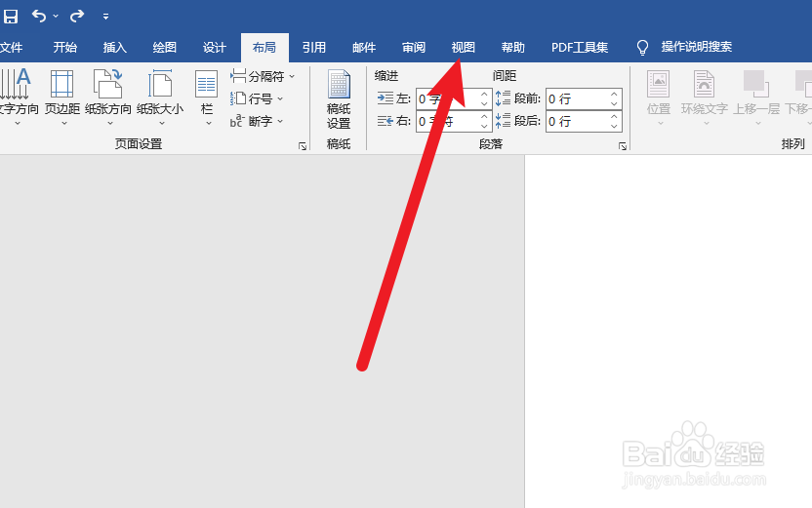
Task: Open the 文字方向 text direction menu
Action: pyautogui.click(x=19, y=98)
